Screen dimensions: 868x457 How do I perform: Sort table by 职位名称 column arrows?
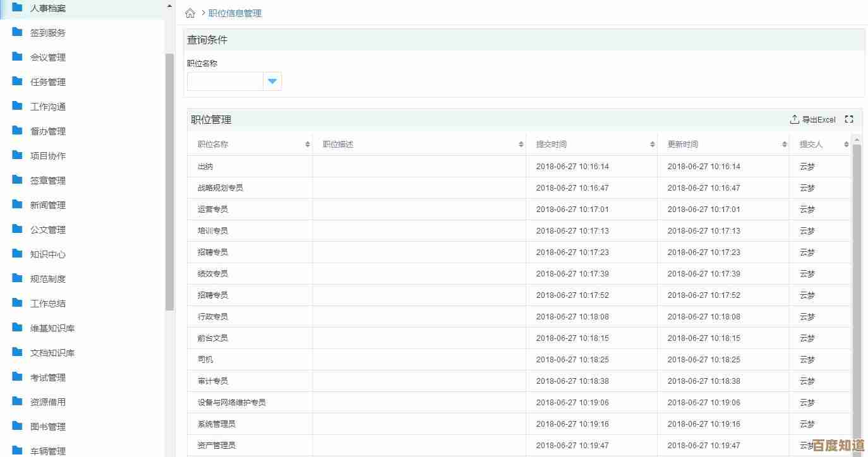coord(307,145)
